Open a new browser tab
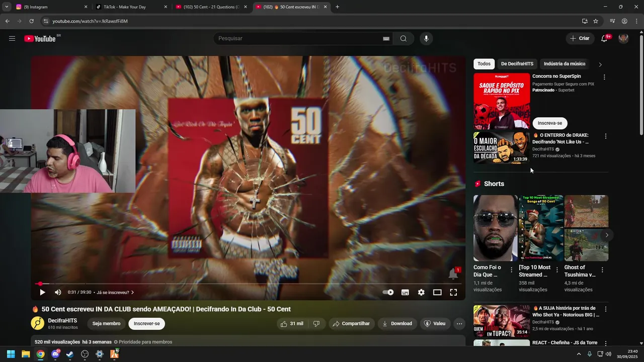Image resolution: width=644 pixels, height=362 pixels. [337, 7]
